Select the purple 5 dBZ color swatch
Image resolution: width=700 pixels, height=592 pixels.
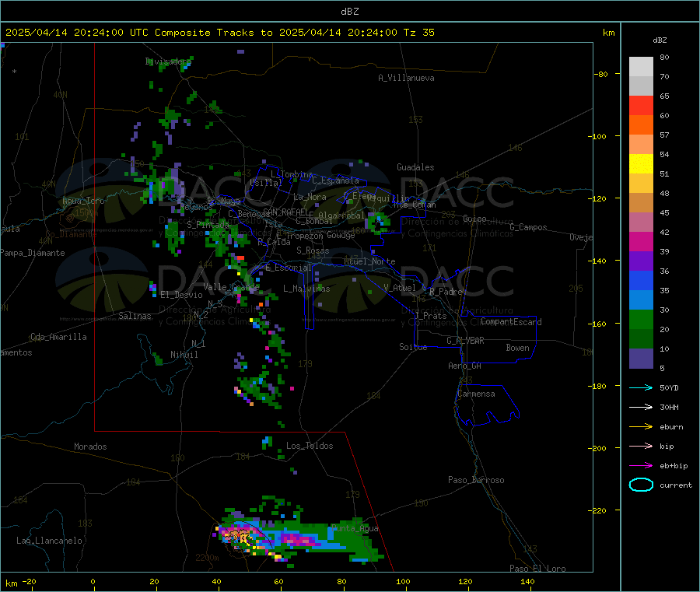[641, 359]
